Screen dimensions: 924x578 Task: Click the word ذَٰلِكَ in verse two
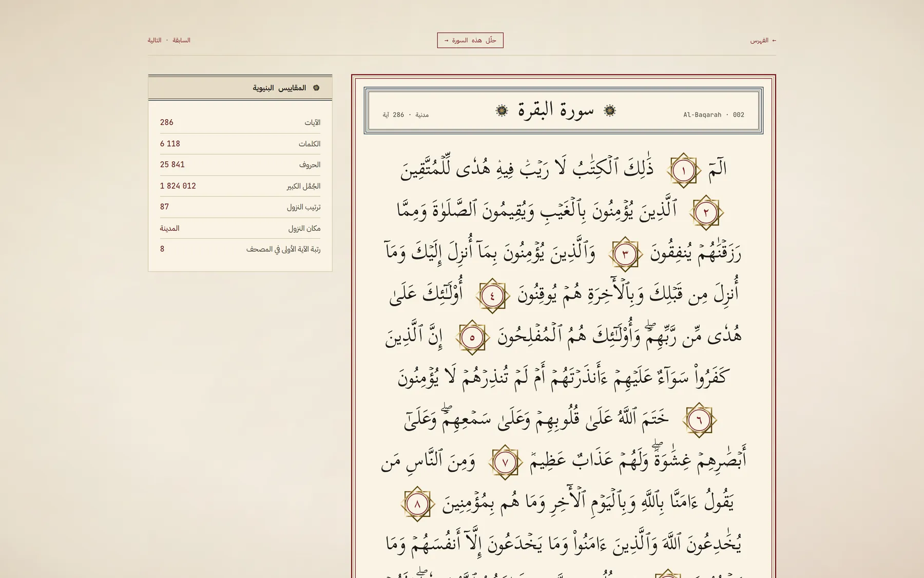pyautogui.click(x=639, y=167)
